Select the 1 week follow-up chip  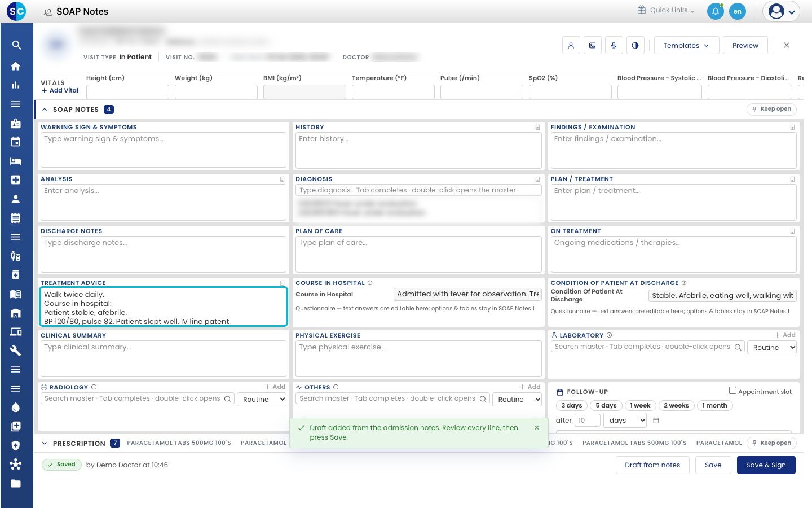point(640,405)
